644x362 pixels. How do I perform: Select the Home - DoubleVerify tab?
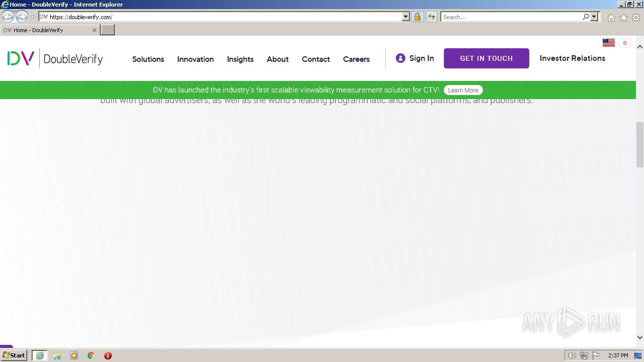coord(49,30)
